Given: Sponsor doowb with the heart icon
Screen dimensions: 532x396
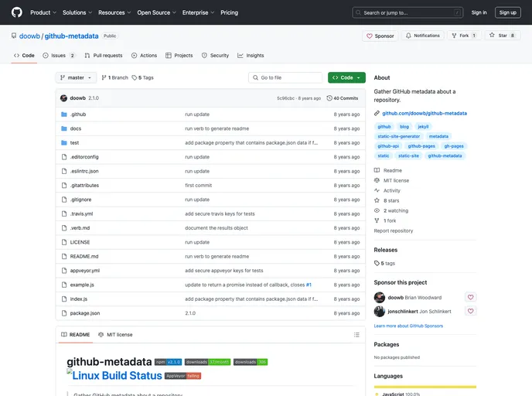Looking at the screenshot, I should (x=471, y=297).
